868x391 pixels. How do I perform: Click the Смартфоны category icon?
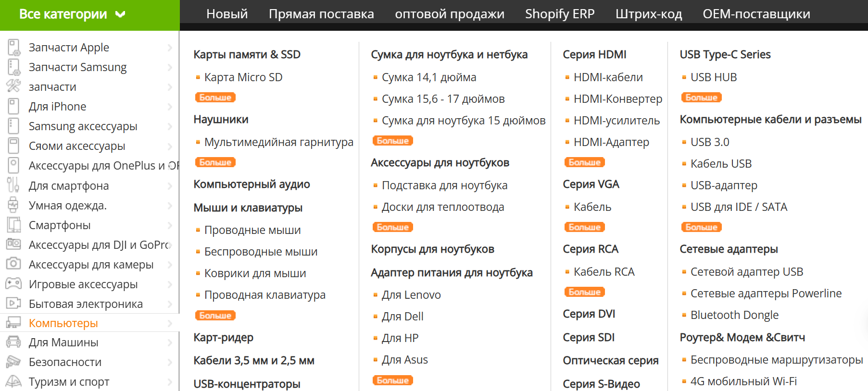pyautogui.click(x=13, y=225)
